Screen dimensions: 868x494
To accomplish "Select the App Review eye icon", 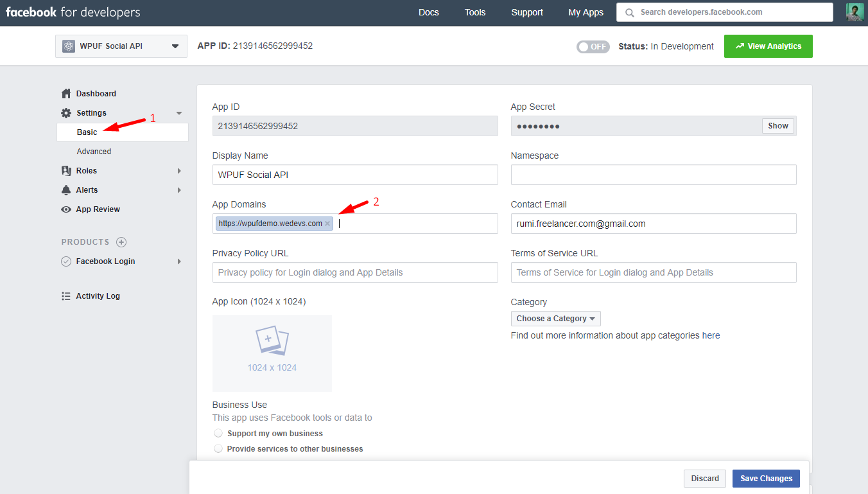I will click(x=66, y=209).
